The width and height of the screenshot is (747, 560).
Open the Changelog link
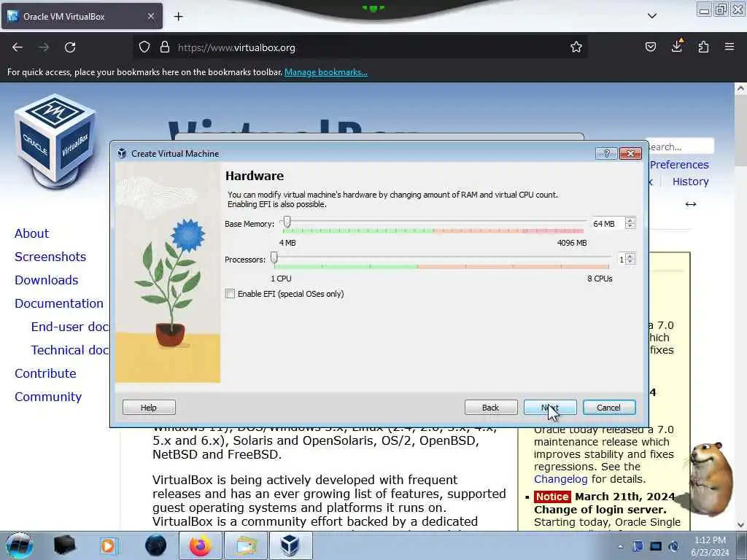(x=561, y=479)
